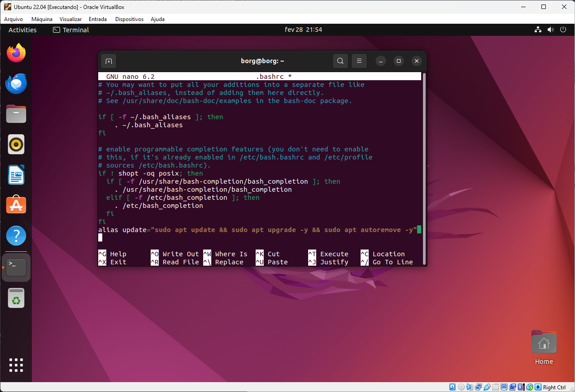
Task: Click the terminal search icon
Action: pyautogui.click(x=340, y=61)
